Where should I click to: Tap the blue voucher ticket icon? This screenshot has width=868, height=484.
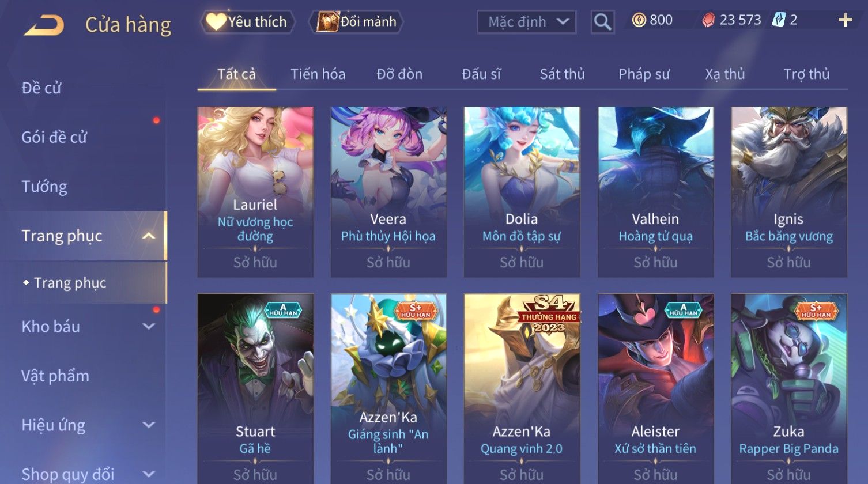[779, 20]
